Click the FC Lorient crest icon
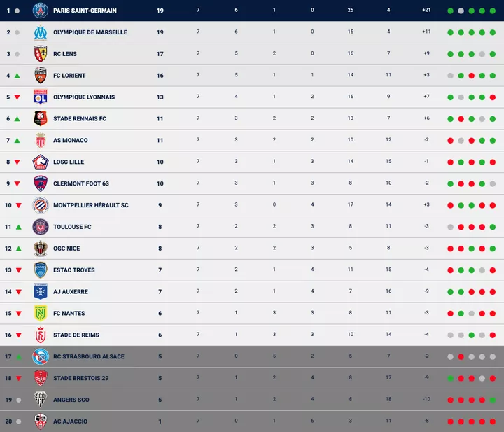Screen dimensions: 504x432 [40, 76]
